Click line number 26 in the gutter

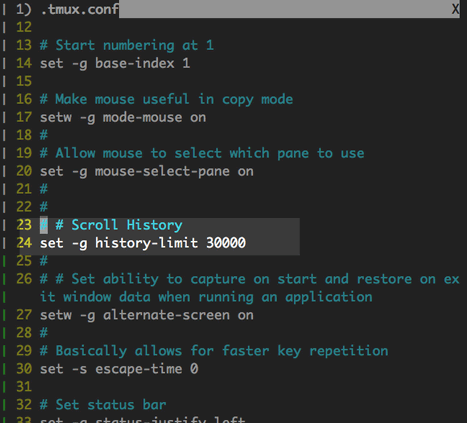pyautogui.click(x=24, y=279)
